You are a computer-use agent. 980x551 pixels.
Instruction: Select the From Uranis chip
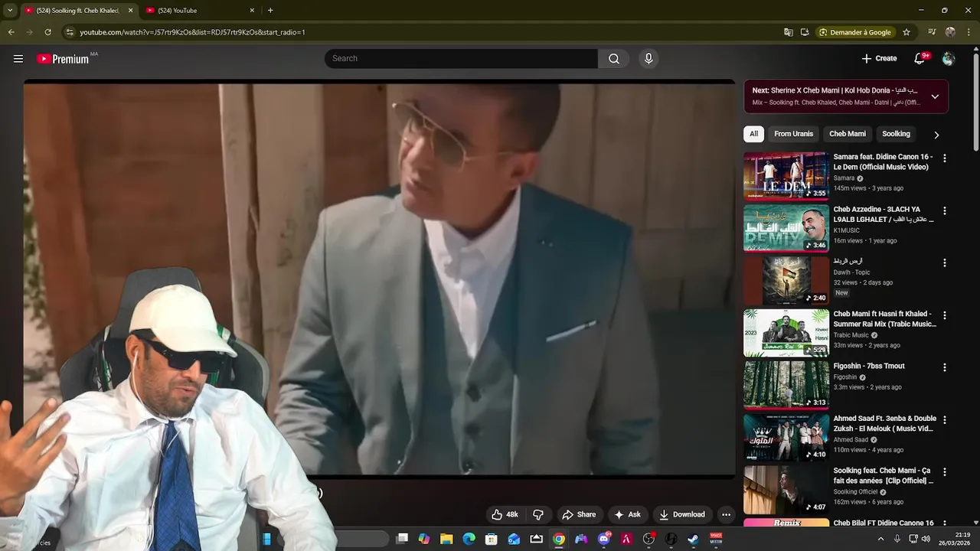pyautogui.click(x=793, y=134)
